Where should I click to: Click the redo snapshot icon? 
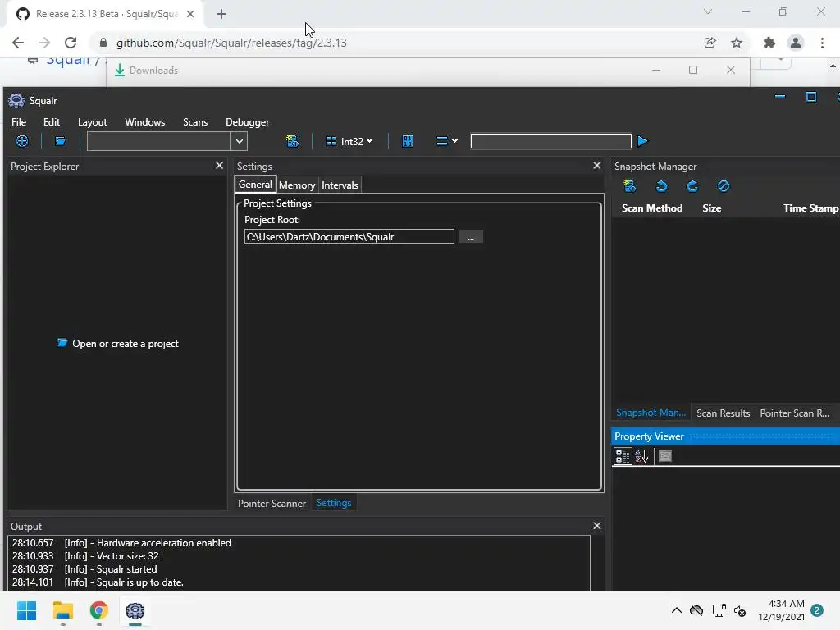click(x=692, y=186)
